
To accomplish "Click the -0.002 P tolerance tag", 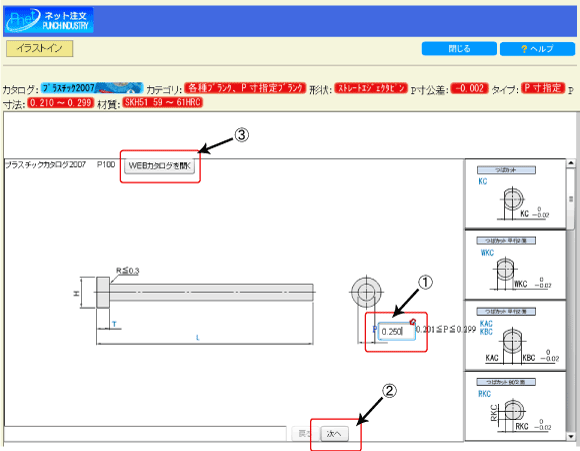I will coord(469,88).
